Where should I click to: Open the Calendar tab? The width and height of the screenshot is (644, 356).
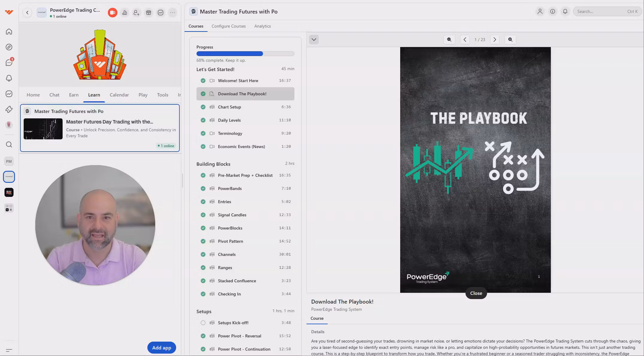[119, 95]
